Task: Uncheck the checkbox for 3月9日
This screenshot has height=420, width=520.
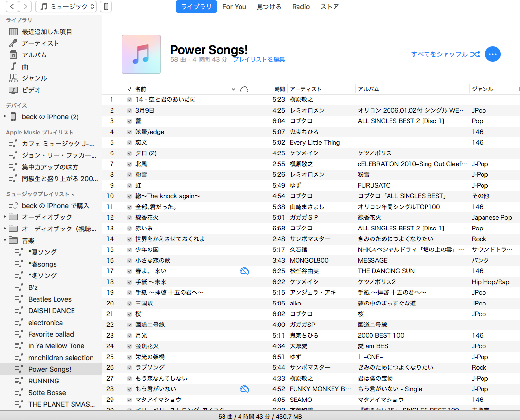Action: 130,111
